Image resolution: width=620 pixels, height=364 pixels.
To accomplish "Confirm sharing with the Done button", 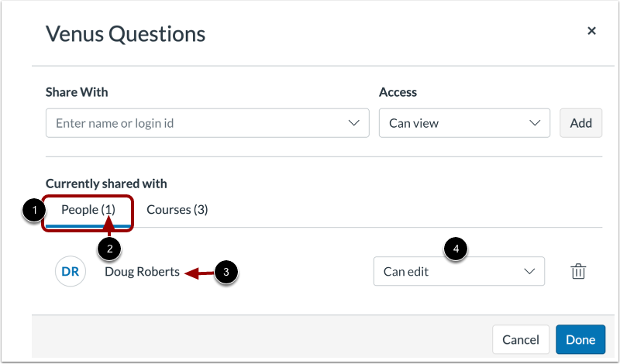I will [x=580, y=339].
